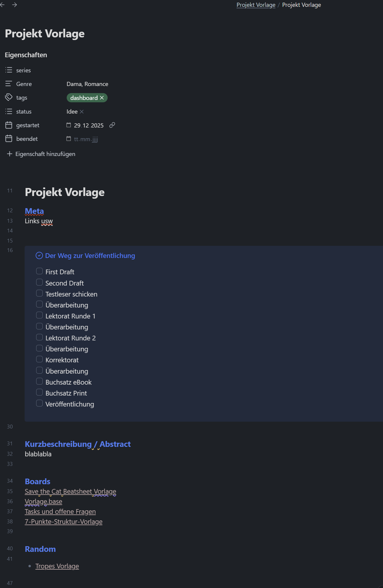Click the text icon beside the Genre property
383x588 pixels.
(9, 84)
